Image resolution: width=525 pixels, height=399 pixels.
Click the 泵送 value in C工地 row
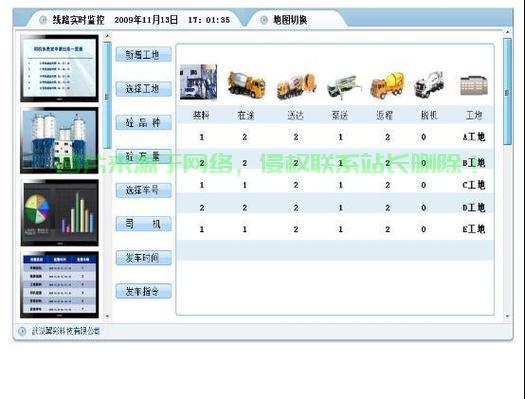pos(341,185)
